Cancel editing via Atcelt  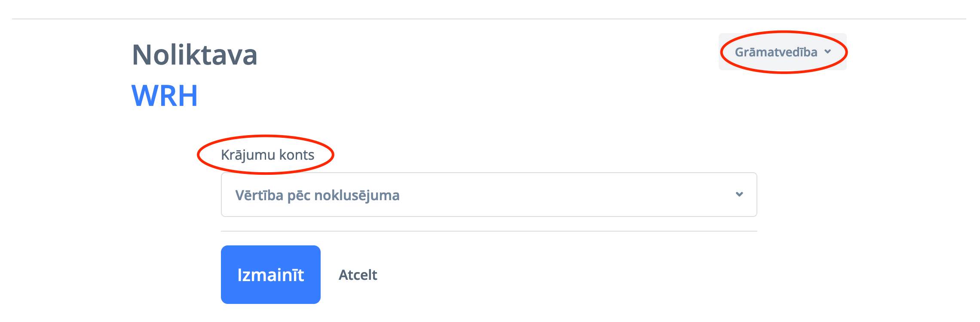click(358, 275)
